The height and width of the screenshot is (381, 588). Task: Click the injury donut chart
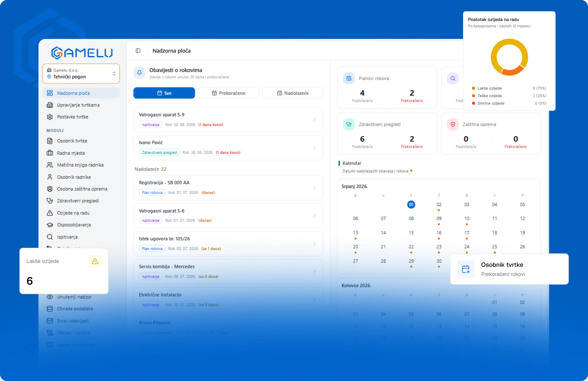(x=509, y=57)
